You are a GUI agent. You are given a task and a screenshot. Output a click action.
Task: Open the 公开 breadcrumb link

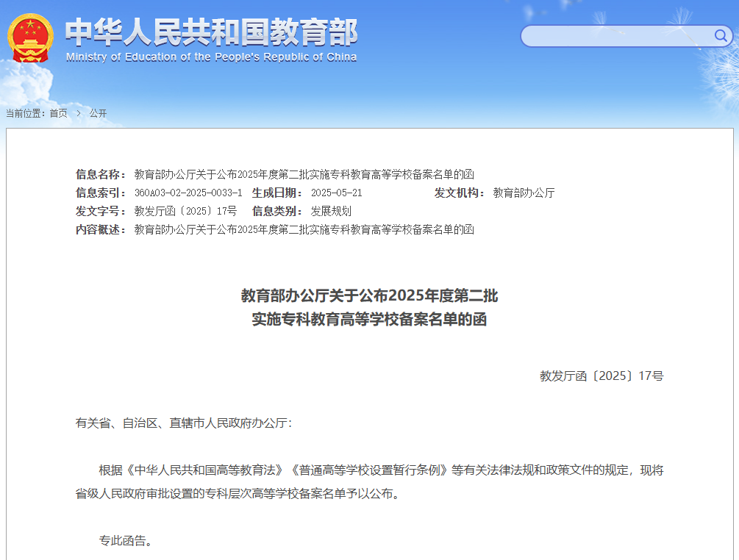click(x=98, y=113)
